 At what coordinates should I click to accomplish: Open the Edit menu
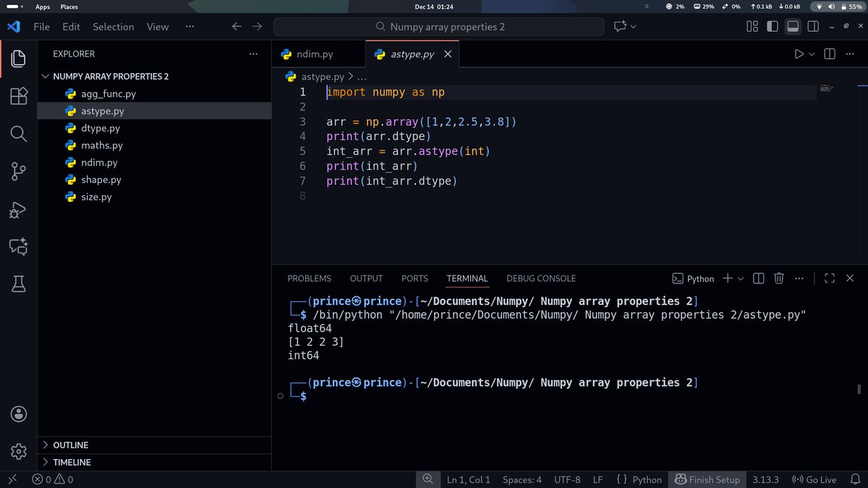[71, 27]
